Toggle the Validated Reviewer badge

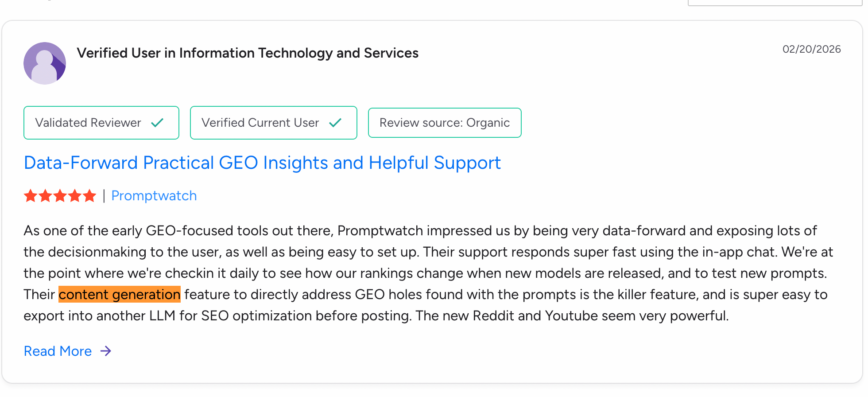click(101, 123)
